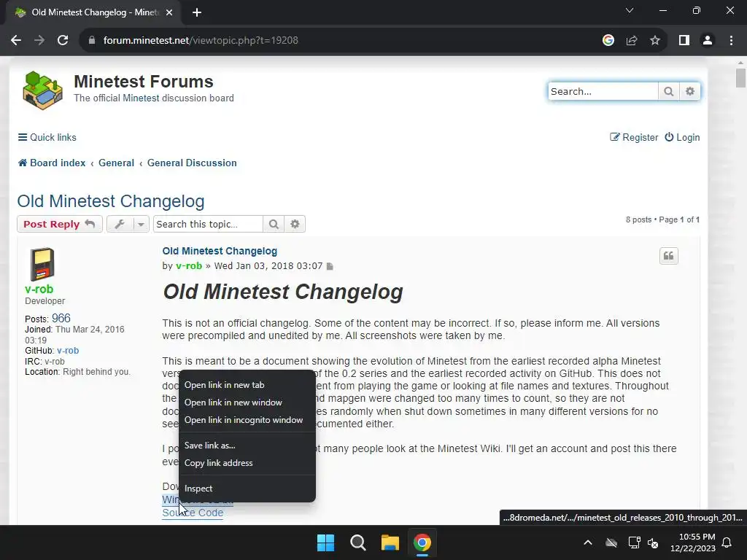Image resolution: width=747 pixels, height=560 pixels.
Task: Click the Chrome taskbar icon
Action: point(422,542)
